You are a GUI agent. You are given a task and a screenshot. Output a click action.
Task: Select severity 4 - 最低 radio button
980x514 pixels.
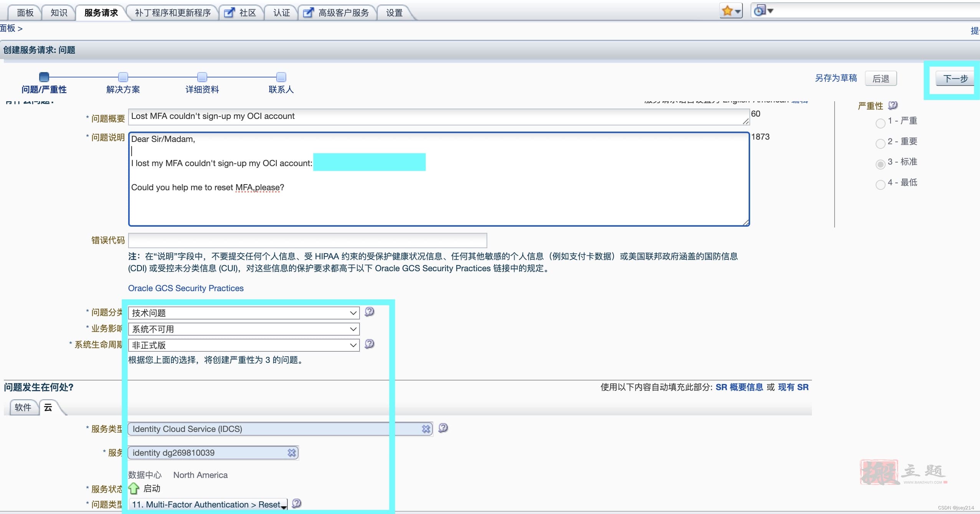(x=881, y=185)
